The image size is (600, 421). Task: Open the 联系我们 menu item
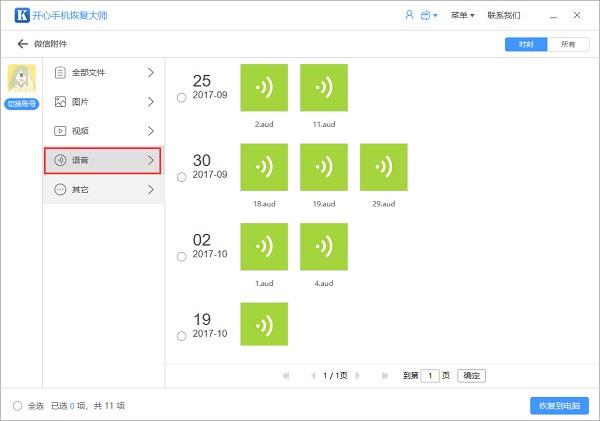[504, 15]
